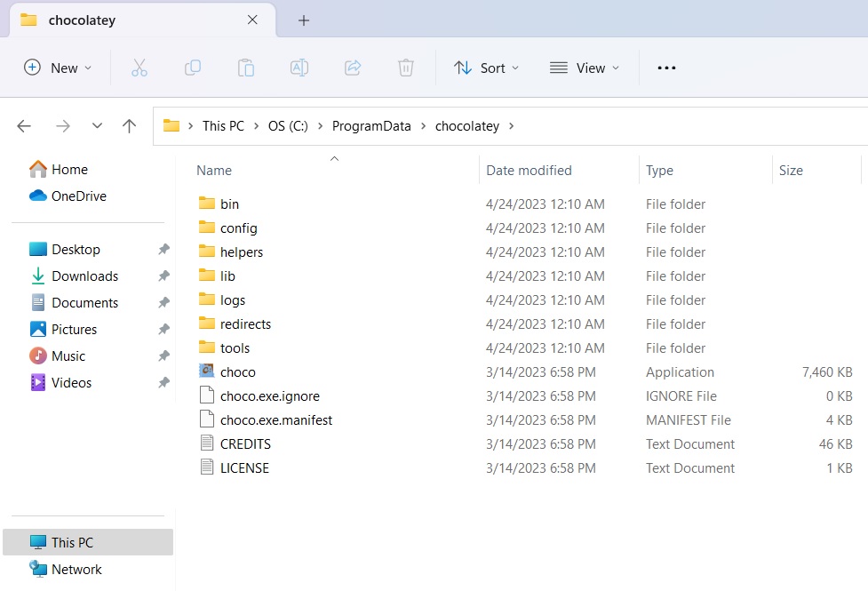This screenshot has width=868, height=591.
Task: Select the Rename icon
Action: click(299, 67)
